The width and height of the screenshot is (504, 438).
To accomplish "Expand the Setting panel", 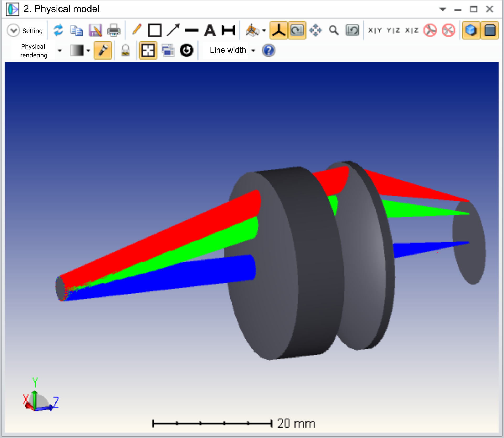I will coord(13,30).
